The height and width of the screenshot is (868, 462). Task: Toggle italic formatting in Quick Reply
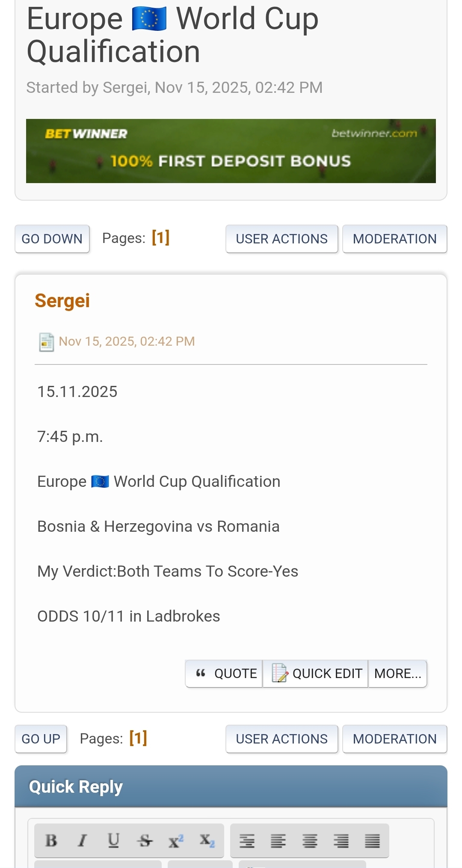click(82, 841)
